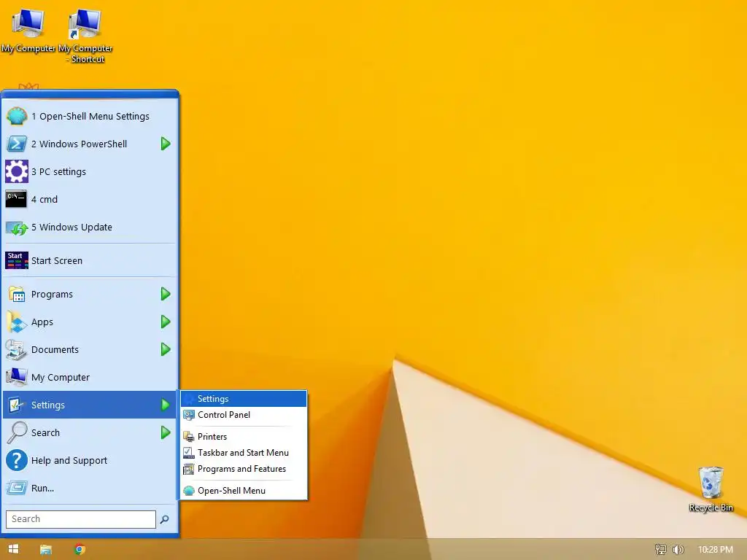
Task: Click the Printers icon in the submenu
Action: click(x=189, y=437)
